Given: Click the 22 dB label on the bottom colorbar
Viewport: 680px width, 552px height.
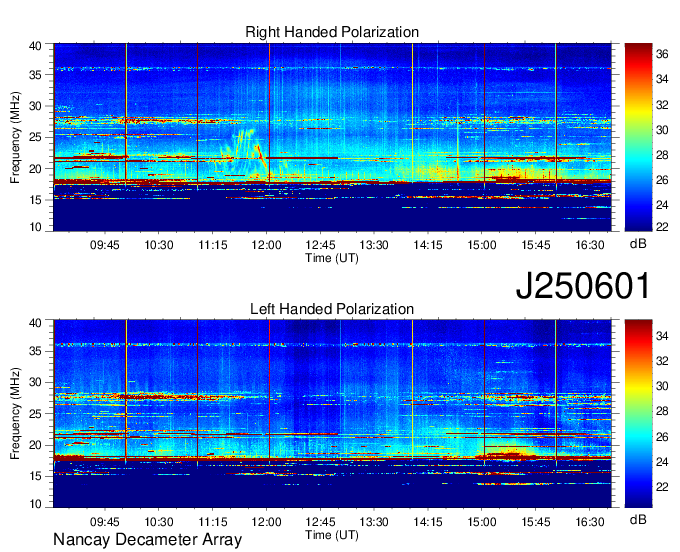Looking at the screenshot, I should pyautogui.click(x=662, y=487).
